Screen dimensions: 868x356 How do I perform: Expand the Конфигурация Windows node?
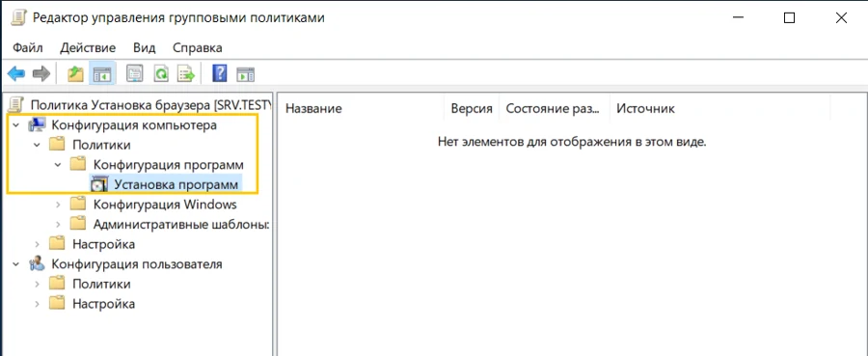pos(58,205)
